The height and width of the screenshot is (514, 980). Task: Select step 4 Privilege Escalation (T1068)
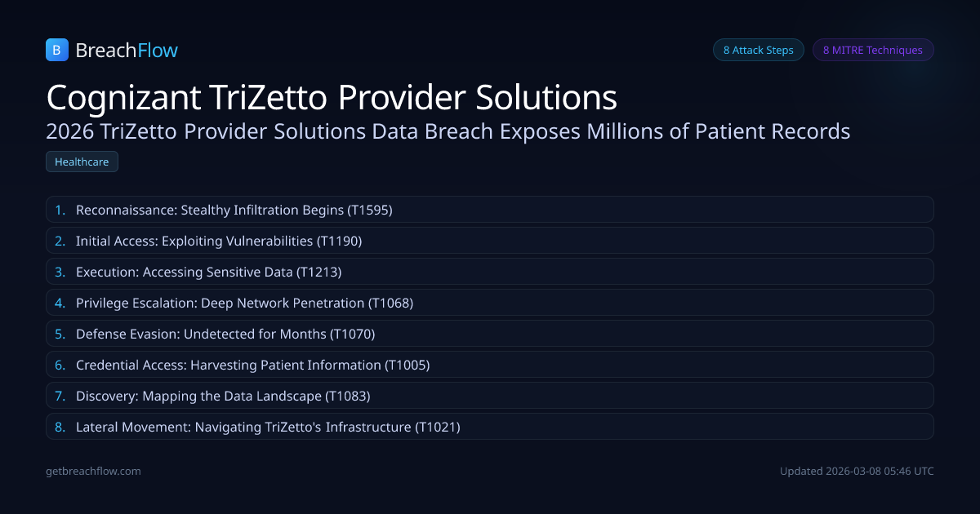[x=245, y=303]
